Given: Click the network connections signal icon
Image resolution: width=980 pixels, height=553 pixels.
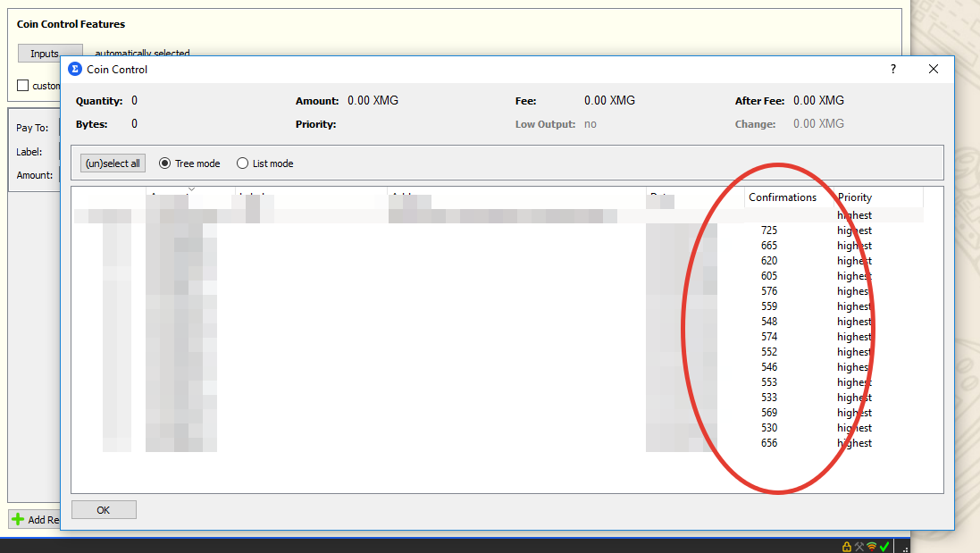Looking at the screenshot, I should point(871,547).
